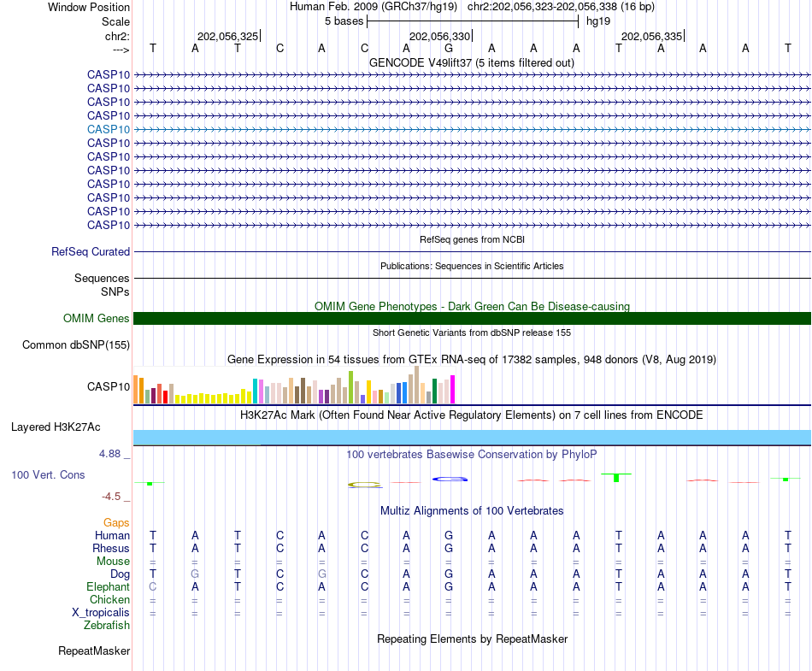Click the Human Feb. 2009 (GRCh37/hg19) text
The height and width of the screenshot is (671, 812).
tap(374, 7)
